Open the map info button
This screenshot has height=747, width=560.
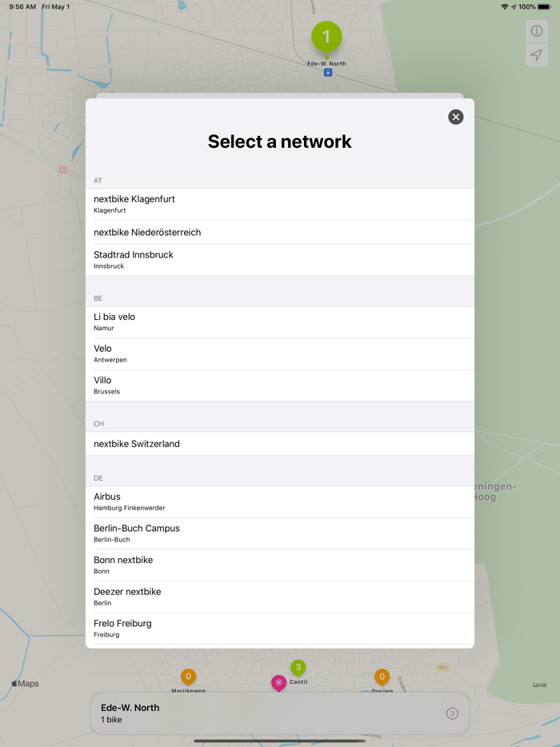point(537,31)
